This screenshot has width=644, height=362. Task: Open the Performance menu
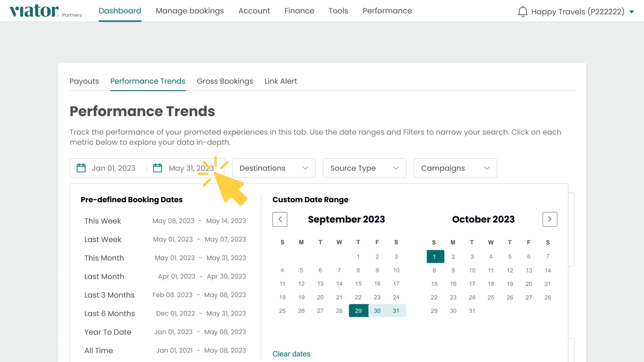point(387,11)
